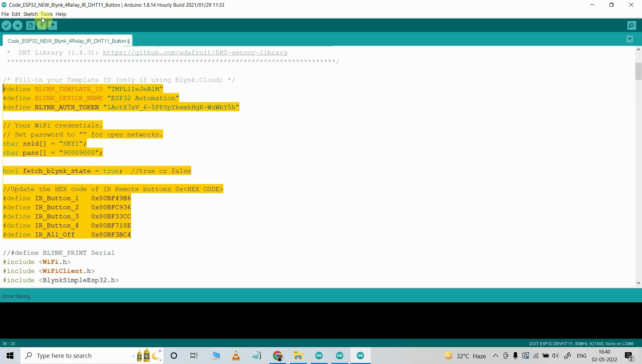Open the Help menu

(61, 14)
